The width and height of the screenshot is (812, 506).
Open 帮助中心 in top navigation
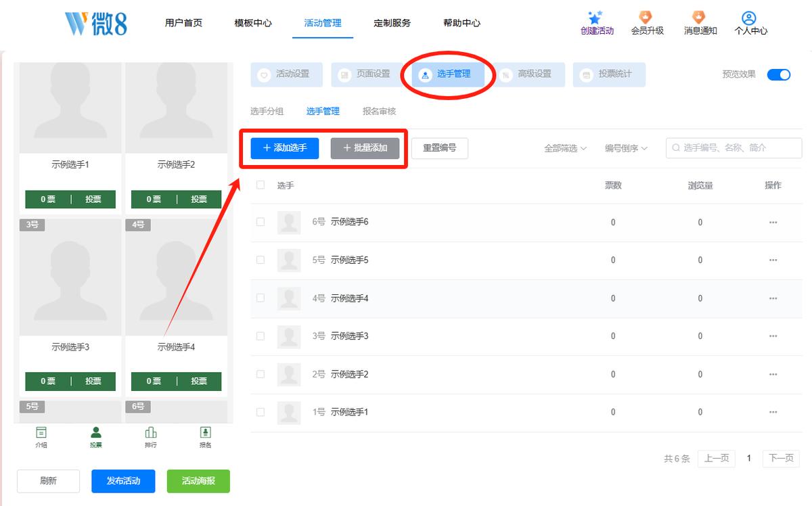[x=461, y=23]
